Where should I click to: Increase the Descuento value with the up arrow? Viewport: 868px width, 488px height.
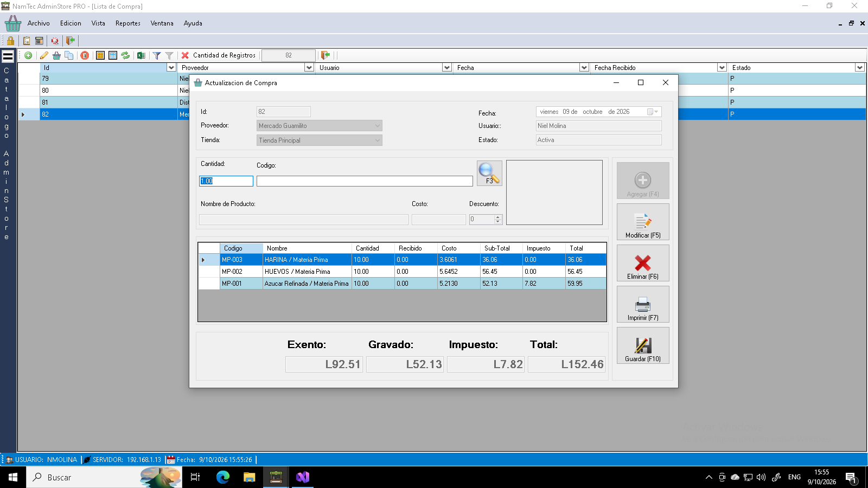pyautogui.click(x=498, y=217)
